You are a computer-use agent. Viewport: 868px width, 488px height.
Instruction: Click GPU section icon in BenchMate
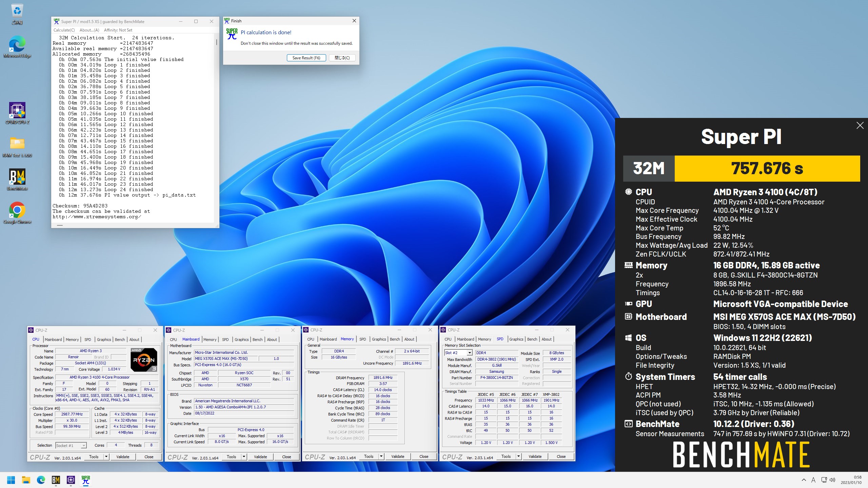click(x=628, y=304)
